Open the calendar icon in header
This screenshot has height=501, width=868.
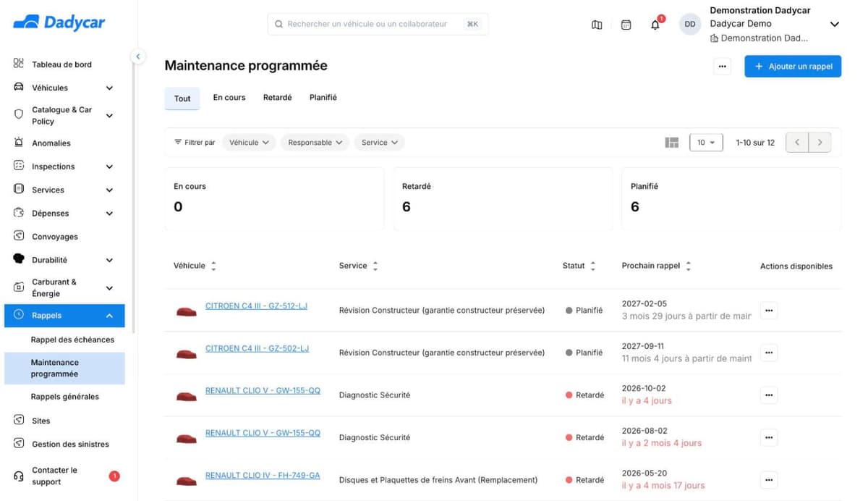(626, 25)
